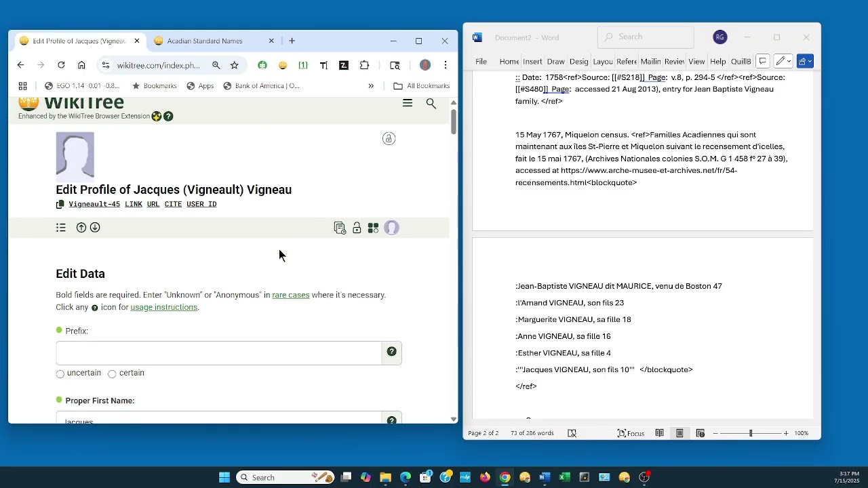Screen dimensions: 868x488
Task: Click Word zoom out minus button
Action: tap(715, 433)
